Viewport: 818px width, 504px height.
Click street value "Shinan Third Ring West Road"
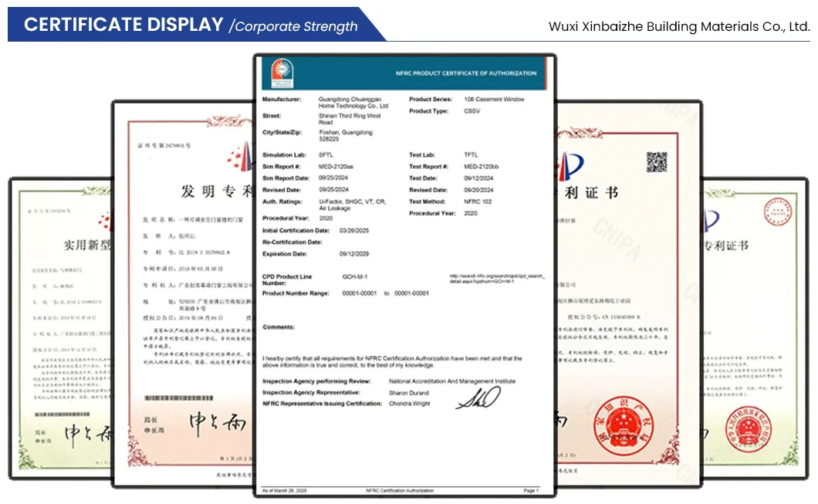(x=350, y=119)
